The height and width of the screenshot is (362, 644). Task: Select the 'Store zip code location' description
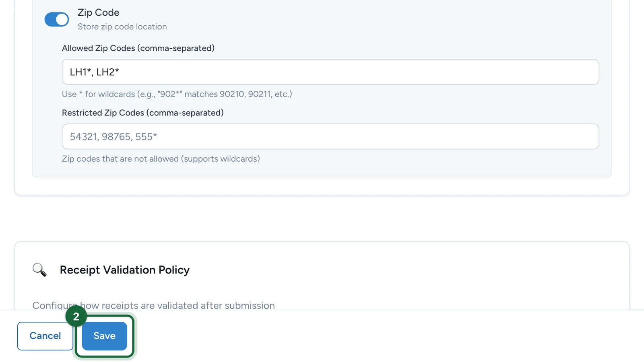click(x=122, y=27)
